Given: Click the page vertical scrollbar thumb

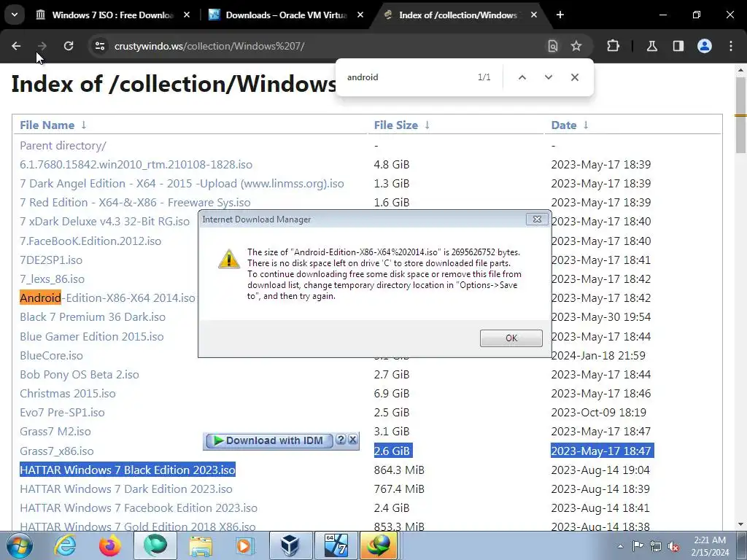Looking at the screenshot, I should point(741,114).
